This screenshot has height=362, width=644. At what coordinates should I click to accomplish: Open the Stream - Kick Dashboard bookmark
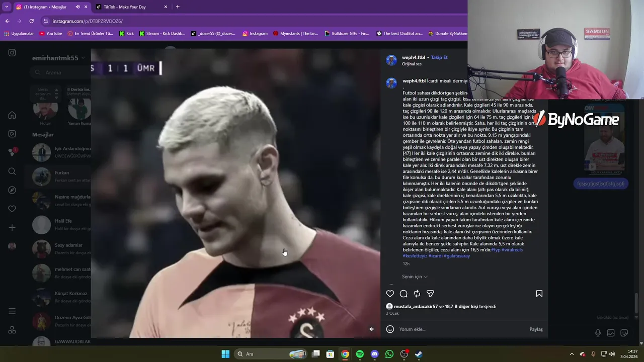(162, 34)
